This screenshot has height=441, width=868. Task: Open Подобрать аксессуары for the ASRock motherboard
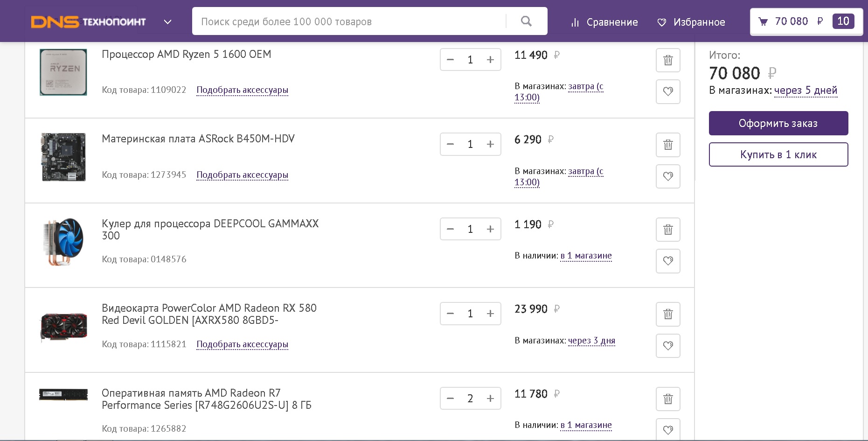[x=242, y=175]
